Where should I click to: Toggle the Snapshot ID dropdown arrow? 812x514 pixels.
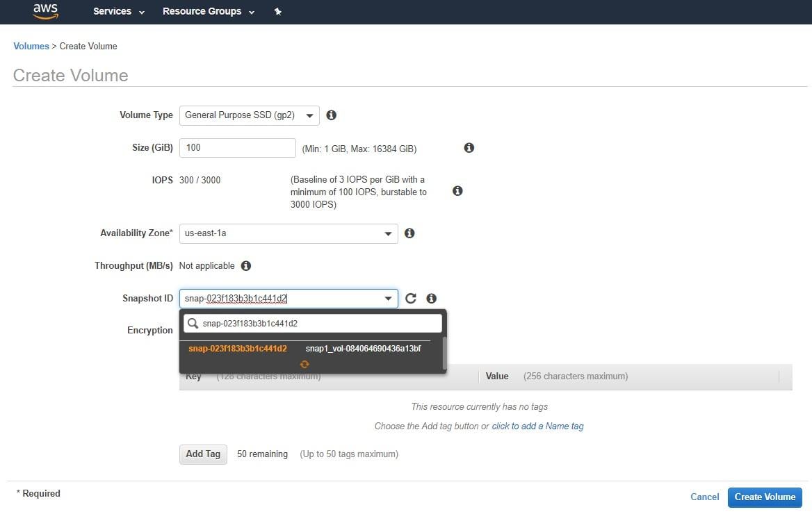point(388,299)
